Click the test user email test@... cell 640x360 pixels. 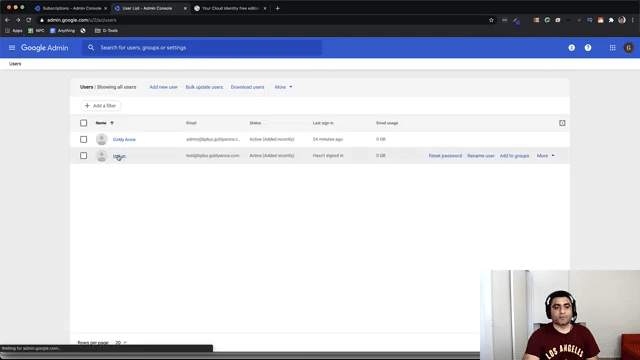pos(213,156)
